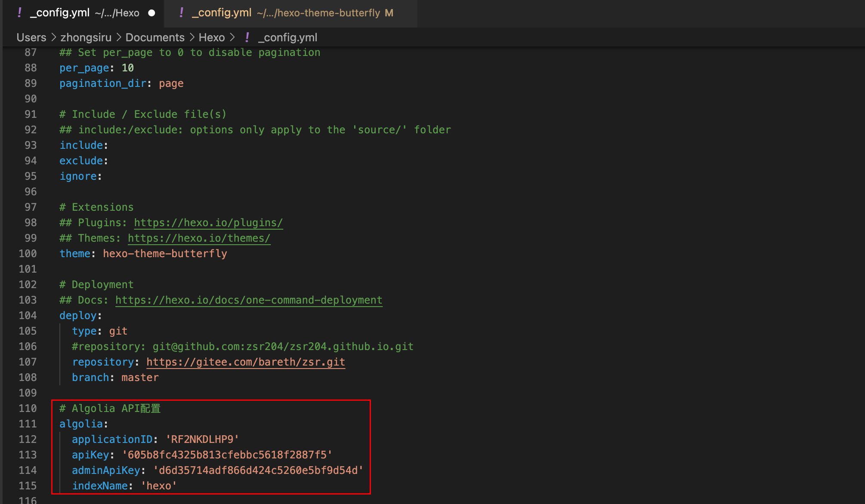This screenshot has height=504, width=865.
Task: Click the value 'page' on line 89
Action: (171, 83)
